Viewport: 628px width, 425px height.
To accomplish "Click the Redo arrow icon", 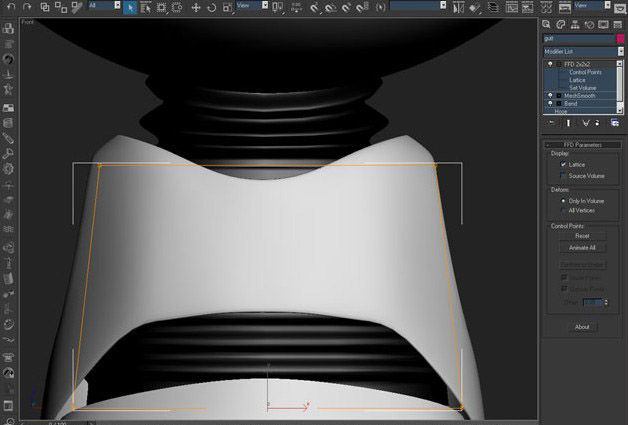I will (x=26, y=7).
